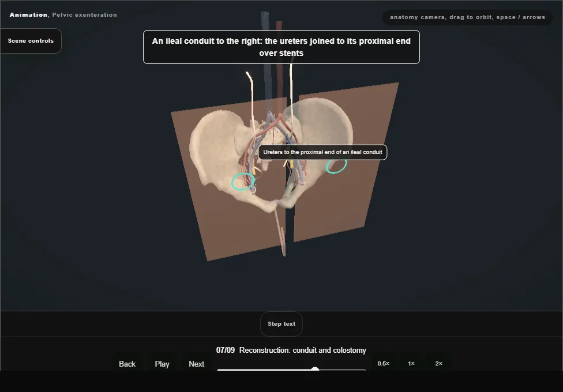Click the 'Animation, Pelvic exenteration' heading
The width and height of the screenshot is (563, 392).
click(x=63, y=15)
